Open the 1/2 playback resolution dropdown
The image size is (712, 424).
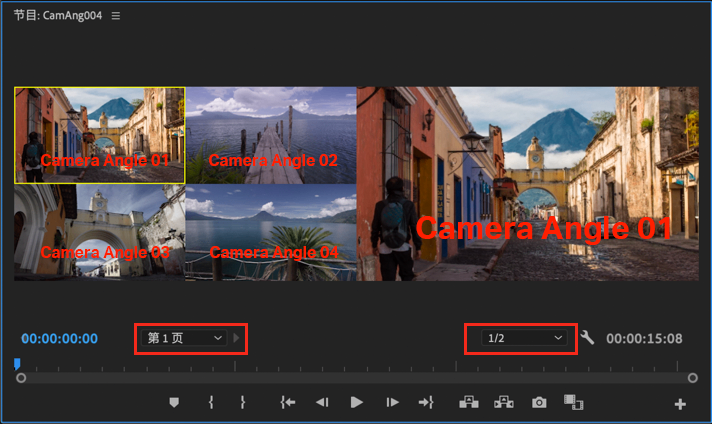pos(524,338)
